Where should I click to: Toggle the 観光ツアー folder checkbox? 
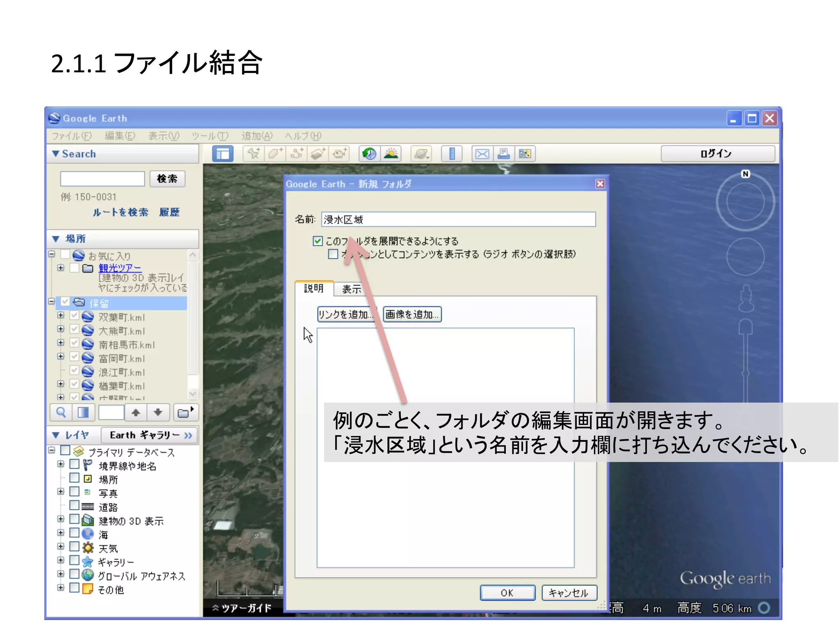[74, 267]
